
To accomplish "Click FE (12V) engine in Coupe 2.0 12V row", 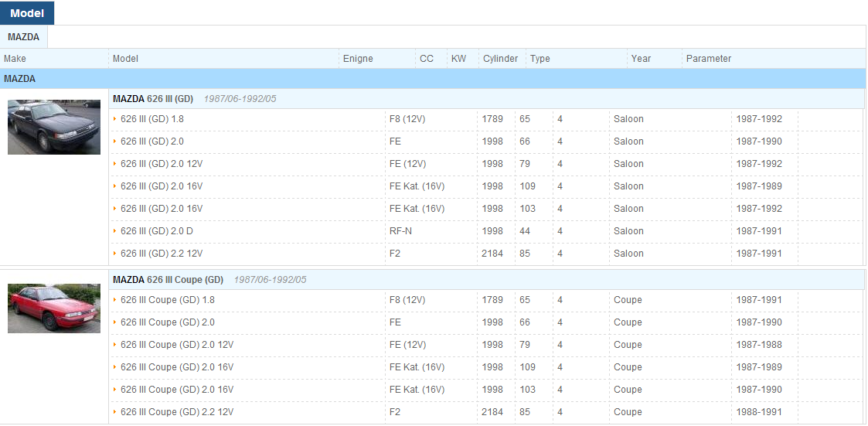I will point(407,345).
